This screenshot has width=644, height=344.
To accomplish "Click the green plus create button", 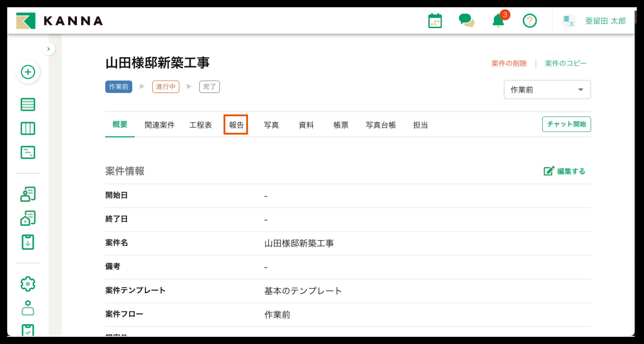I will coord(28,72).
